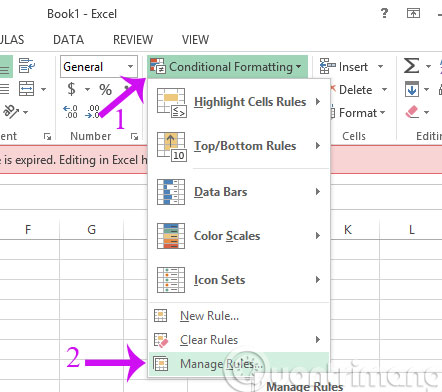Screen dimensions: 442x392
Task: Open Clear Rules submenu
Action: (x=239, y=340)
